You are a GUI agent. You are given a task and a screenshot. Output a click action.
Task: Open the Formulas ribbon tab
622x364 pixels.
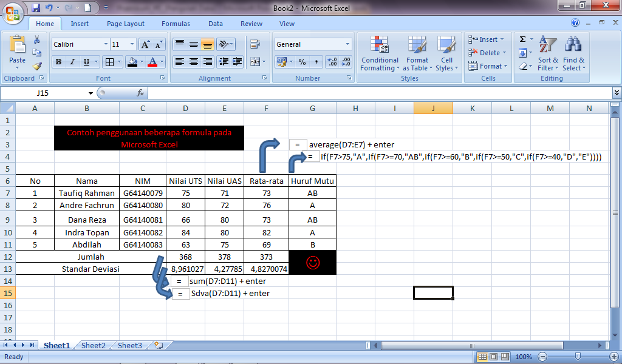pos(176,24)
